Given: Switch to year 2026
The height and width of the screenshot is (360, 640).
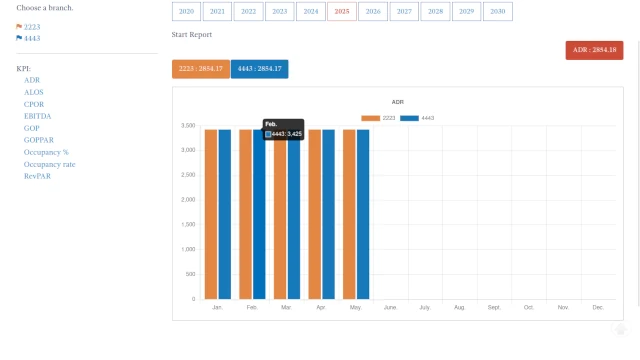Looking at the screenshot, I should (x=373, y=11).
